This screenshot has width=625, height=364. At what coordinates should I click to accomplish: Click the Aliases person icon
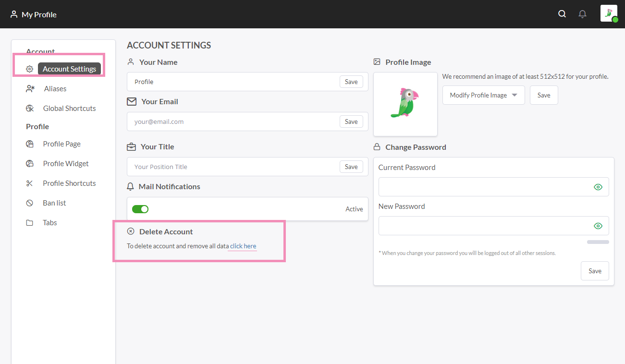[30, 89]
